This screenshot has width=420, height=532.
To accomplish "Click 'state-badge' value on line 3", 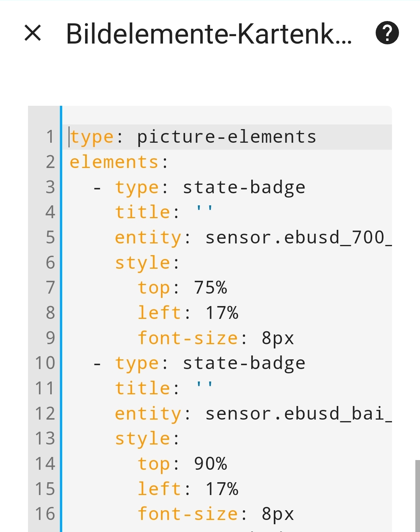I will [x=244, y=187].
